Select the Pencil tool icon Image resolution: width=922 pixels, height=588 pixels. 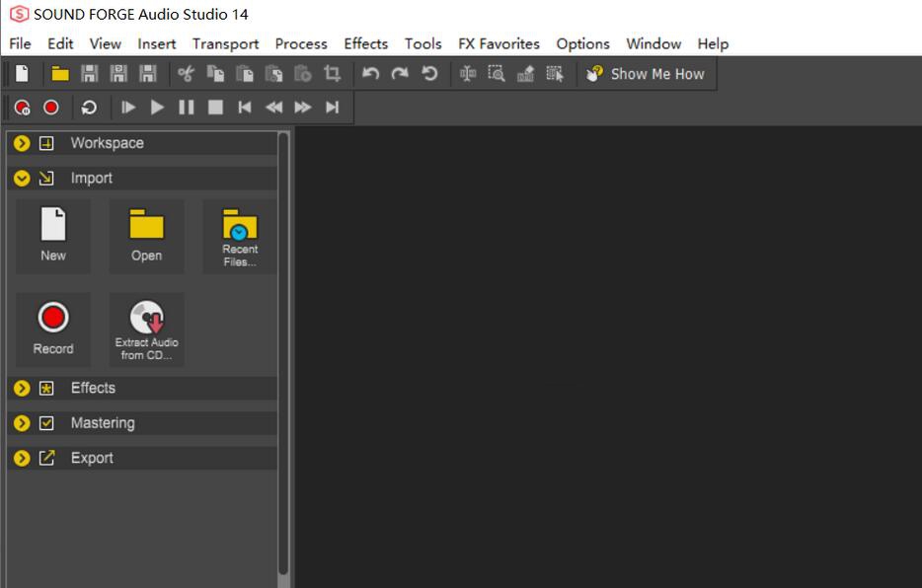tap(526, 73)
